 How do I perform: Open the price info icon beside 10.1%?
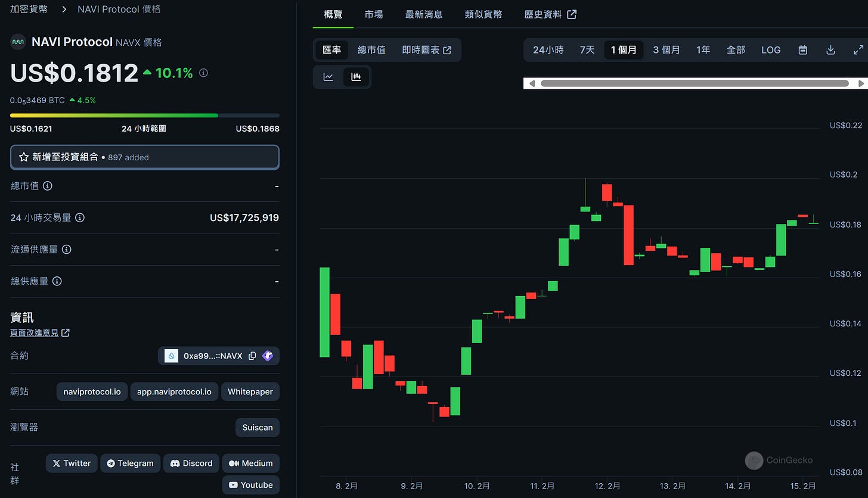tap(203, 73)
